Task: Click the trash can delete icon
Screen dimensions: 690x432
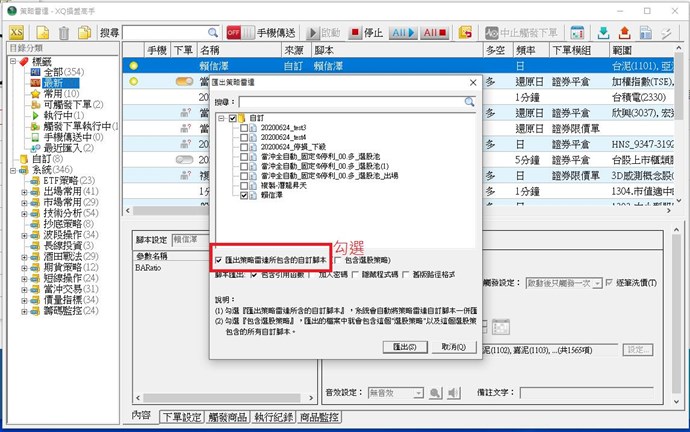Action: pyautogui.click(x=64, y=33)
